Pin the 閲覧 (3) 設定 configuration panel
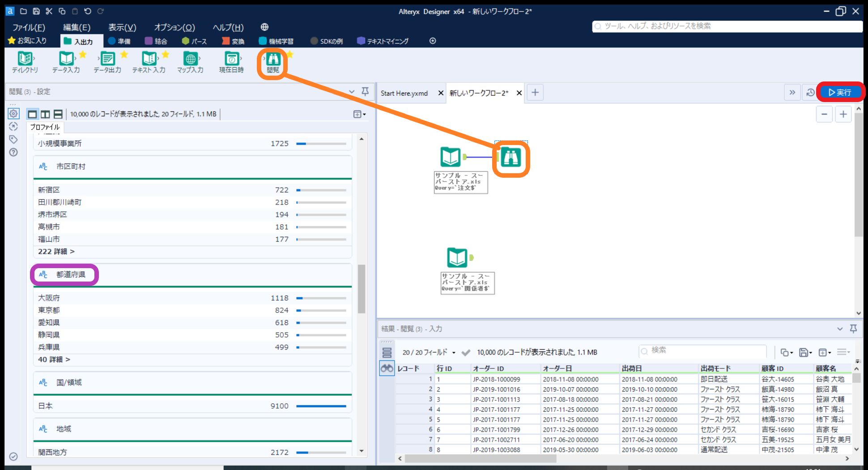868x470 pixels. click(x=365, y=91)
